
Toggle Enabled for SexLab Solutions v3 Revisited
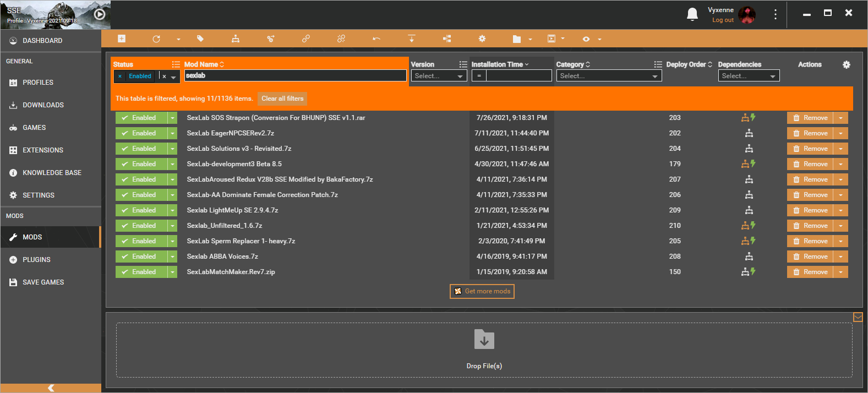[x=141, y=149]
